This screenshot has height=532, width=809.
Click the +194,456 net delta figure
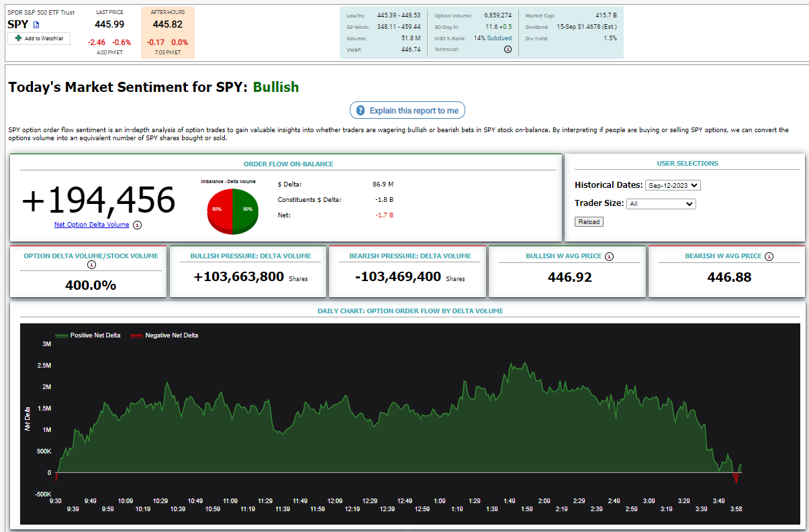click(x=99, y=200)
